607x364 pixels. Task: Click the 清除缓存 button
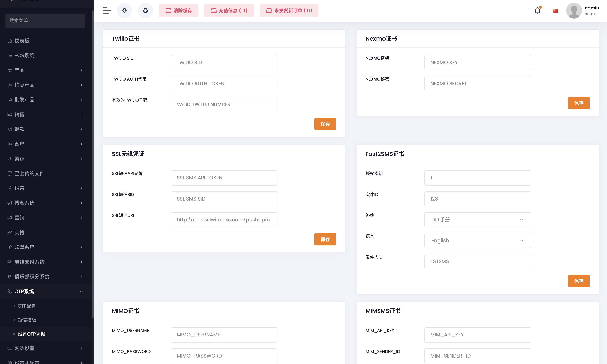[178, 11]
